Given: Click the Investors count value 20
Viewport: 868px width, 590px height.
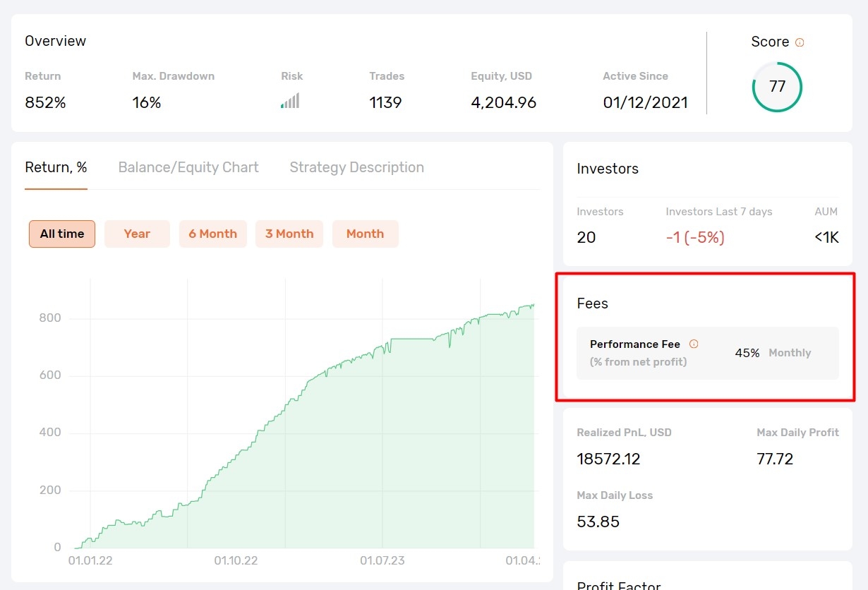Looking at the screenshot, I should (586, 238).
